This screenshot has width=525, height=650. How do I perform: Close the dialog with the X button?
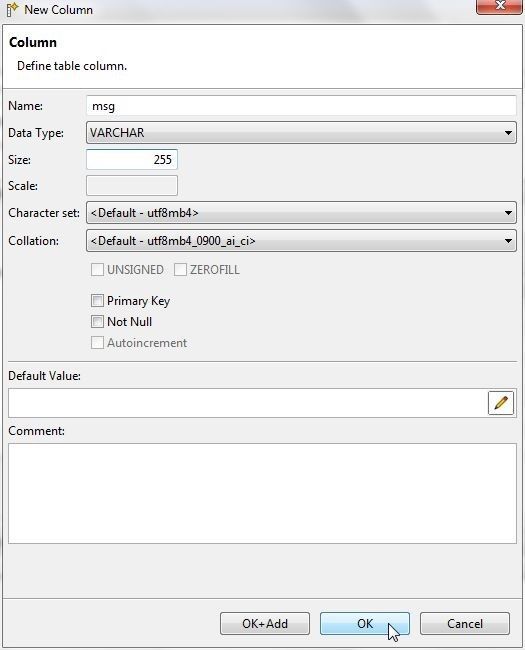[499, 6]
